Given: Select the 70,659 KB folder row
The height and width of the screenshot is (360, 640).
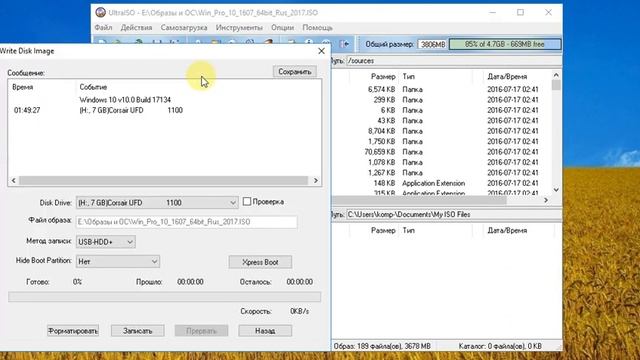Looking at the screenshot, I should coord(442,152).
